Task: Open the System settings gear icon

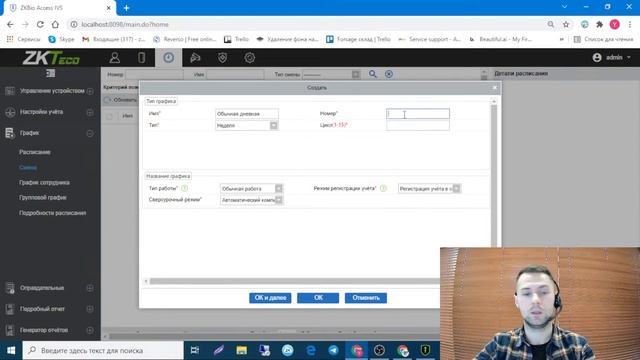Action: click(249, 58)
